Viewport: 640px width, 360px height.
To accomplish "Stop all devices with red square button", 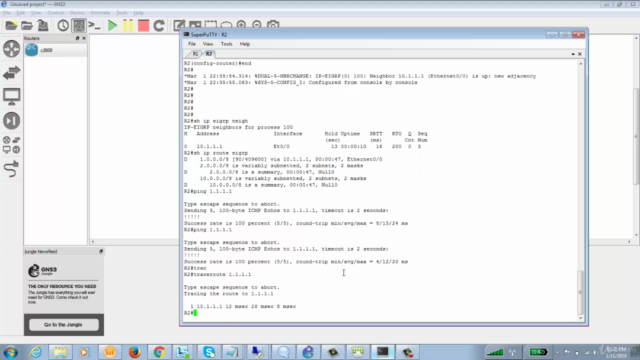I will (x=143, y=26).
